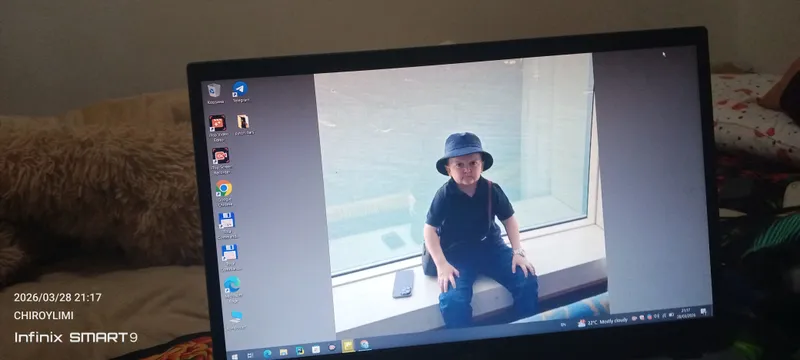Open File Explorer from the taskbar
The width and height of the screenshot is (800, 360).
(284, 352)
